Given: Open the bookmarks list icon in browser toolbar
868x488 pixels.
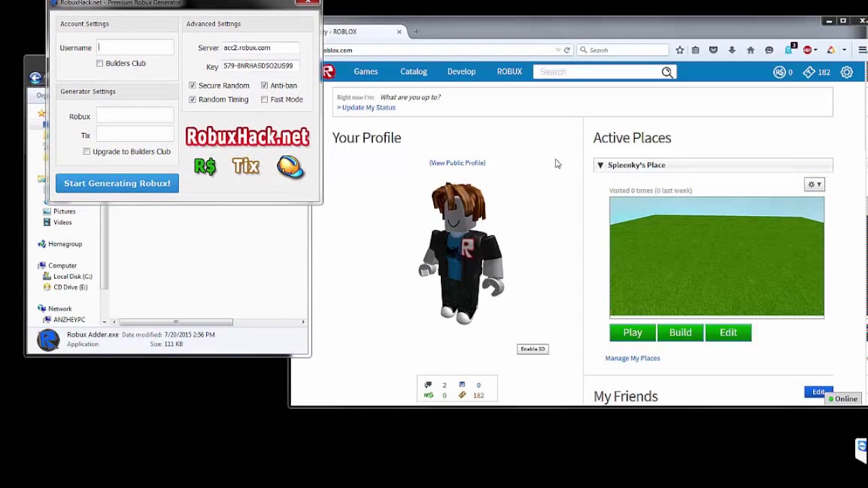Looking at the screenshot, I should 695,50.
